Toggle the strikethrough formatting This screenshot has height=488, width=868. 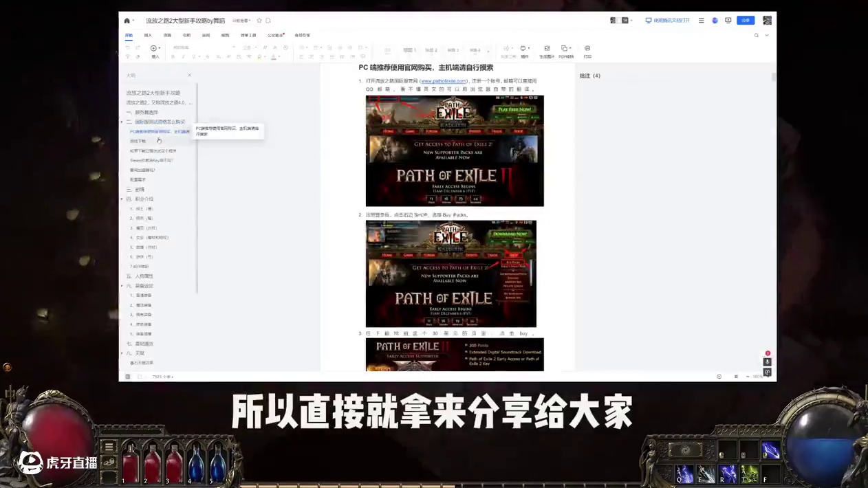206,57
